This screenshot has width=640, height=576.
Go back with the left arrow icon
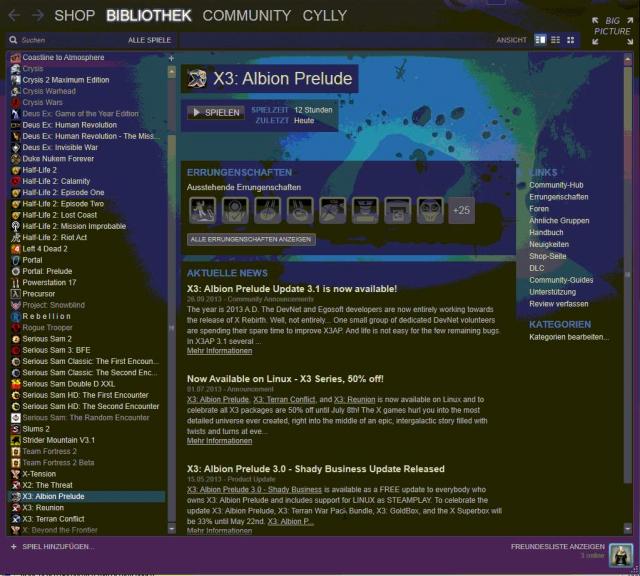point(14,16)
